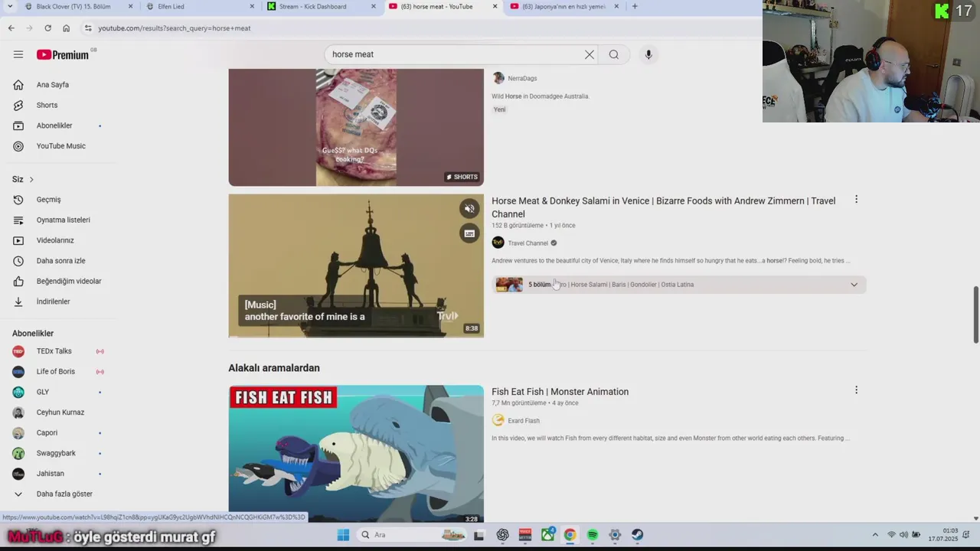This screenshot has width=980, height=551.
Task: Open a new tab with the plus icon
Action: (x=634, y=6)
